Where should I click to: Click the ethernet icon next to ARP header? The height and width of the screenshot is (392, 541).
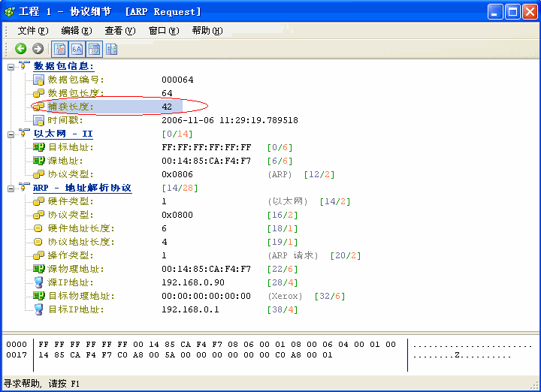pyautogui.click(x=24, y=187)
